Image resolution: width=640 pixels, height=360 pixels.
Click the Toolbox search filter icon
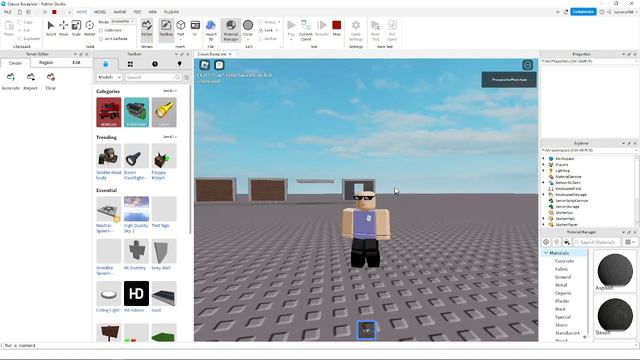click(187, 77)
